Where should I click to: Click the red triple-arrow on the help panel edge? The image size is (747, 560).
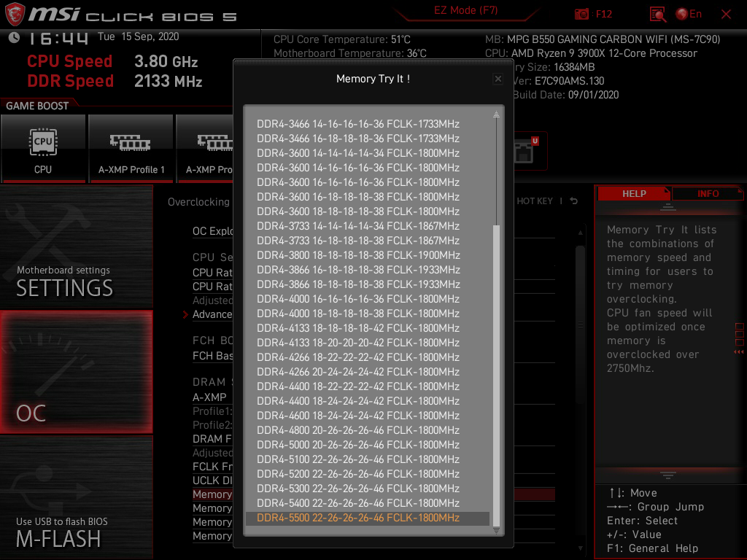pyautogui.click(x=739, y=352)
